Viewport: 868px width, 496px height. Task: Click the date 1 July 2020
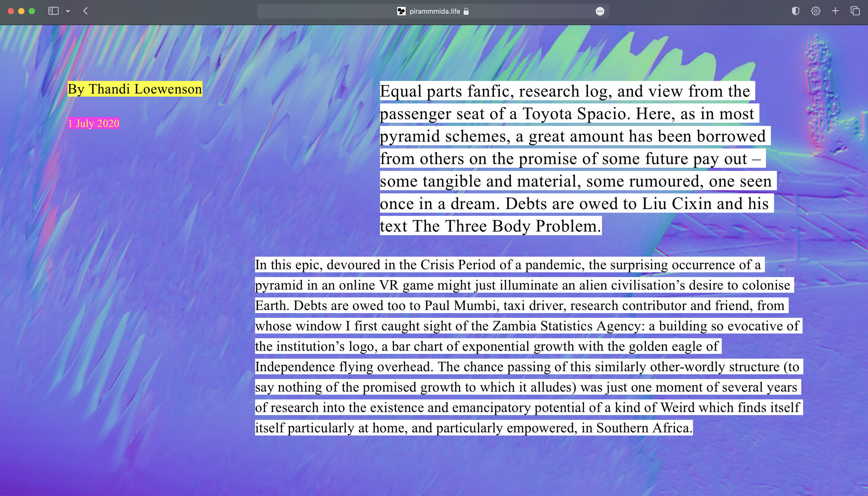[x=94, y=123]
